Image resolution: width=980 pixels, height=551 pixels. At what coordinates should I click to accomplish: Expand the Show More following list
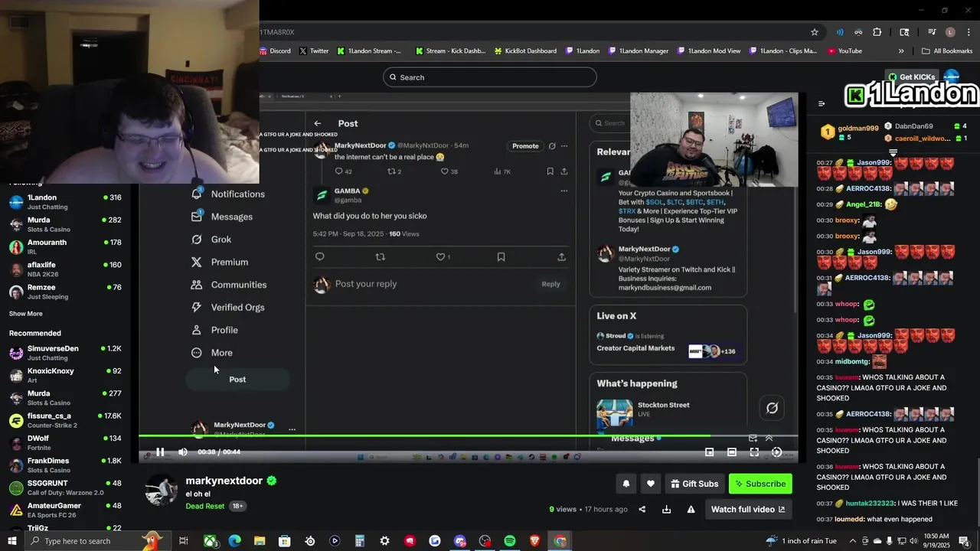[25, 314]
